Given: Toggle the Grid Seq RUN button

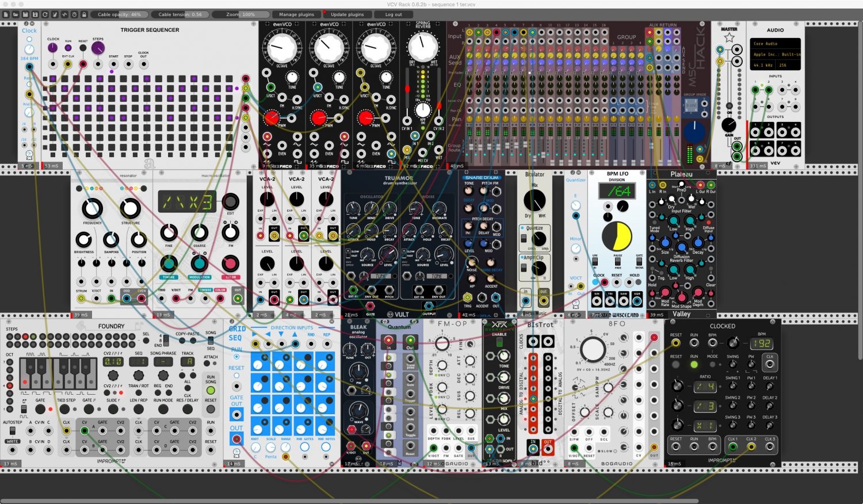Looking at the screenshot, I should pyautogui.click(x=236, y=357).
